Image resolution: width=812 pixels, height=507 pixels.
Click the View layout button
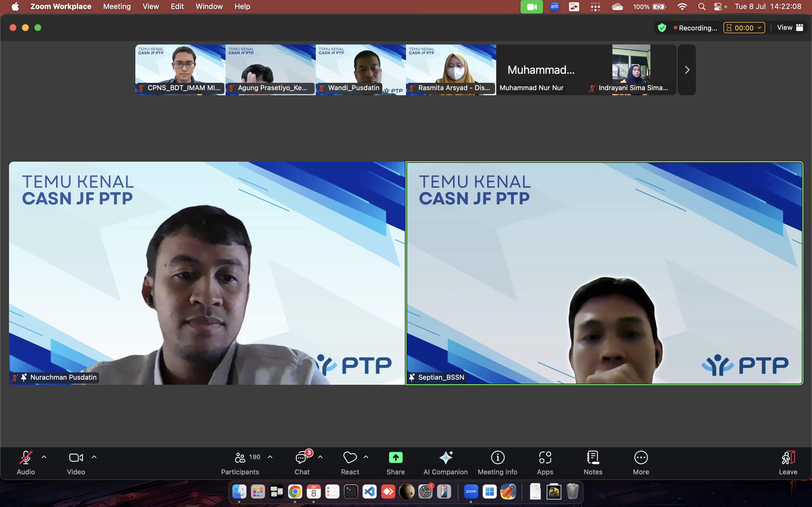[789, 28]
